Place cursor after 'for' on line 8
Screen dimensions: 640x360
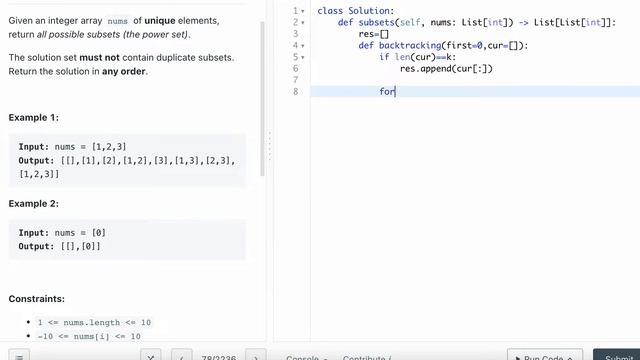(x=396, y=91)
